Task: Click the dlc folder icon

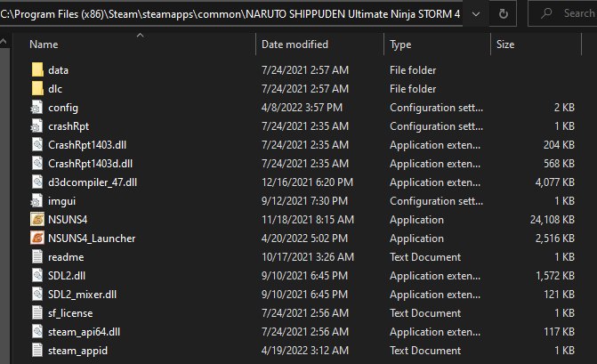Action: (x=37, y=89)
